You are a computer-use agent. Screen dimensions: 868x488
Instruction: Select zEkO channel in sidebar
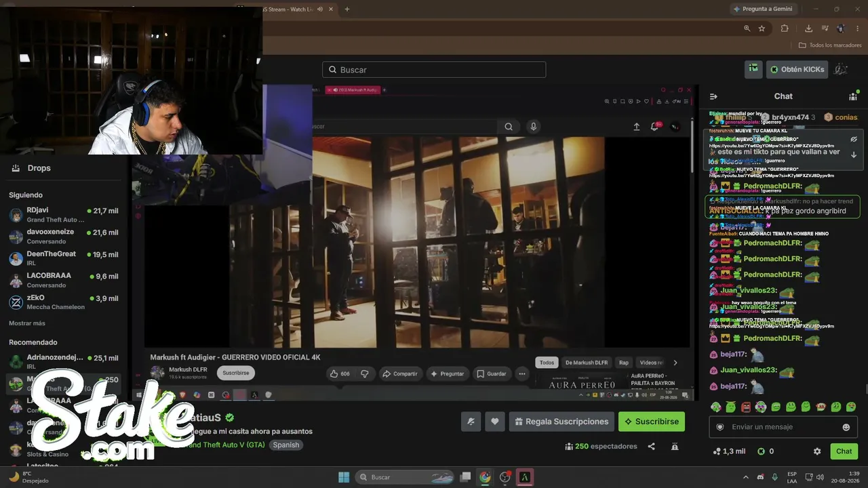pyautogui.click(x=64, y=302)
